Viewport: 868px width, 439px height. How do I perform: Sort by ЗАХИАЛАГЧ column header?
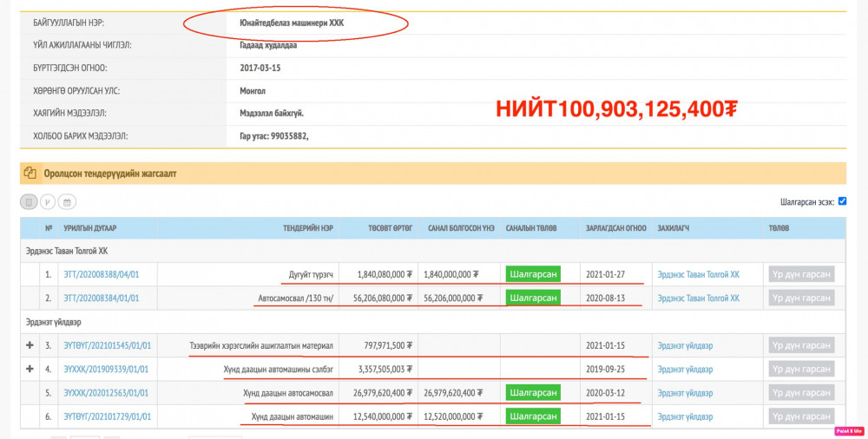[674, 228]
